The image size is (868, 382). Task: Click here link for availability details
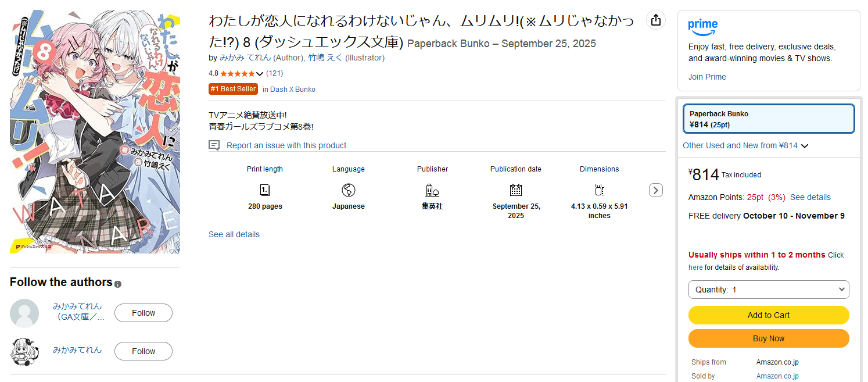(x=695, y=267)
